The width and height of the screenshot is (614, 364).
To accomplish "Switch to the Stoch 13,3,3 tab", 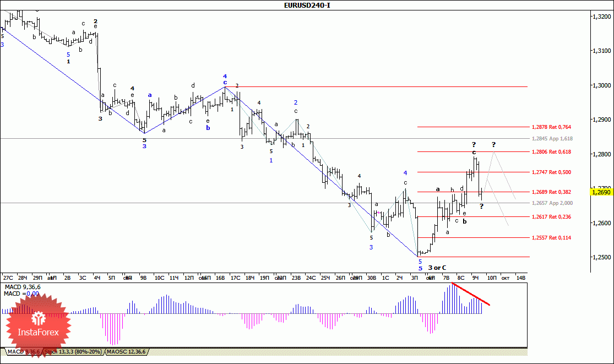I will coord(74,352).
